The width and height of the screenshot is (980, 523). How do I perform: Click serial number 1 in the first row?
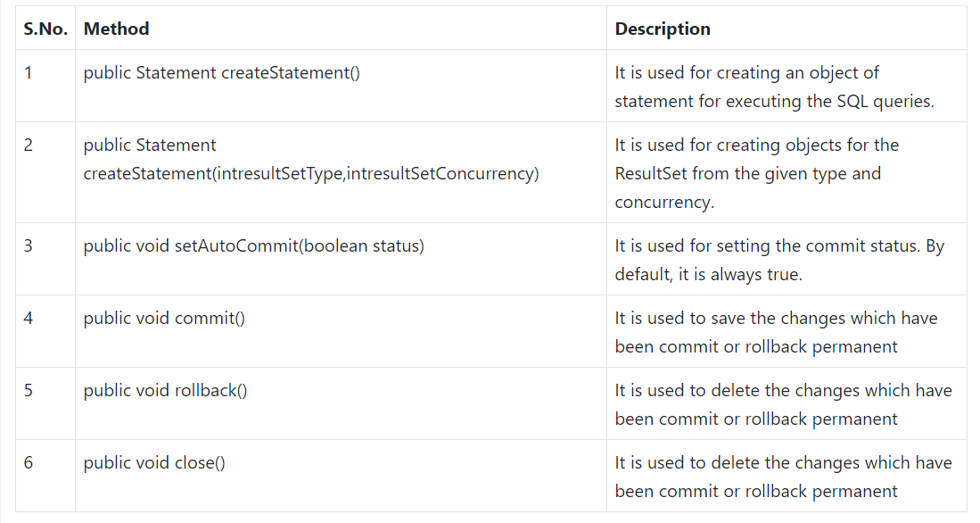[29, 72]
